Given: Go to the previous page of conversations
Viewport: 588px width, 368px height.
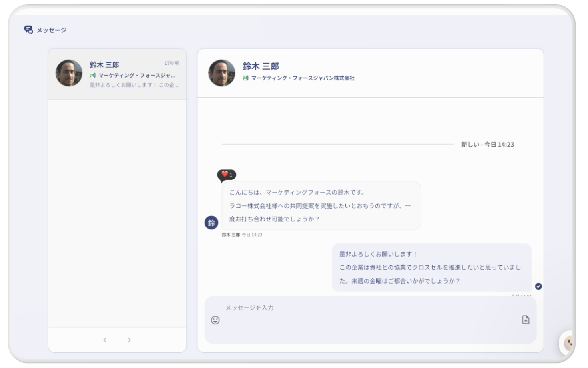Looking at the screenshot, I should (x=105, y=340).
